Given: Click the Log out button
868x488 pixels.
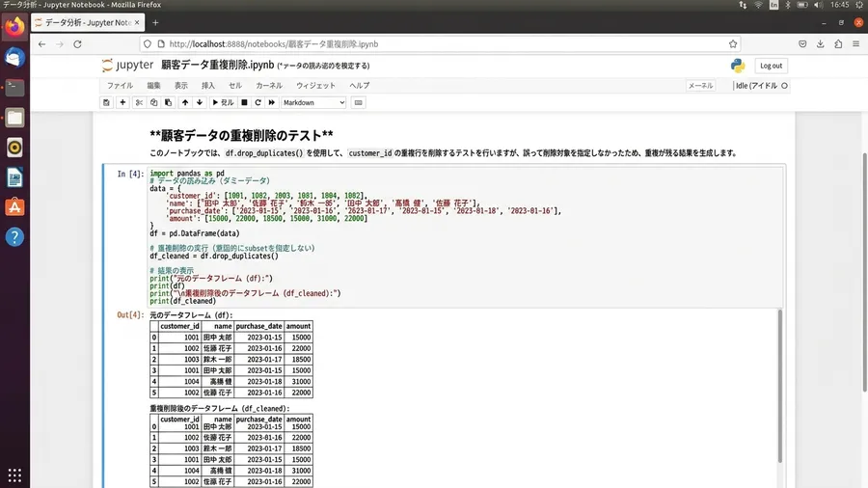Looking at the screenshot, I should pos(771,66).
